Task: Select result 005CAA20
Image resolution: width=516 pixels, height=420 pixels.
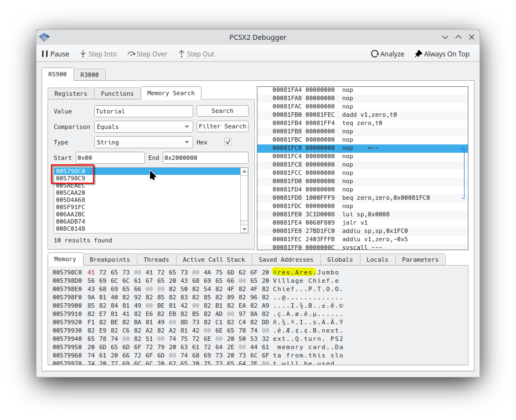Action: click(x=147, y=193)
